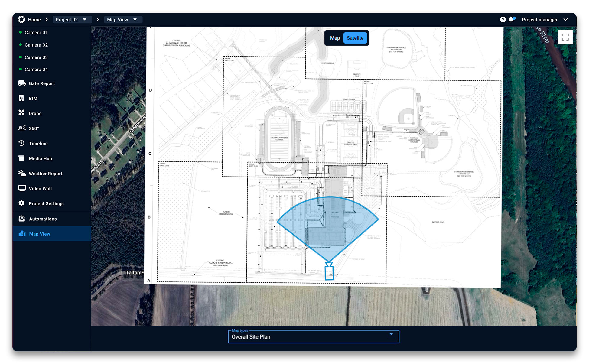This screenshot has width=589, height=364.
Task: Click the camera marker on site plan
Action: (x=329, y=271)
